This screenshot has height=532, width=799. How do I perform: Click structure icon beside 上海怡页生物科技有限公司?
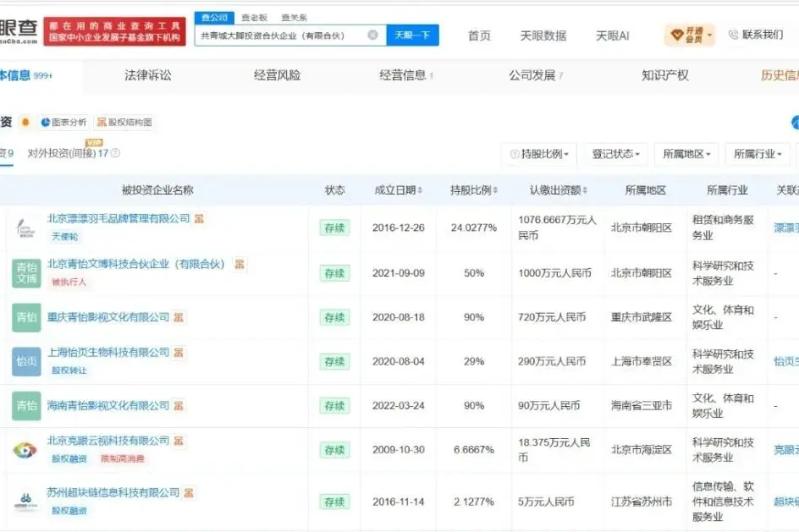pos(179,353)
